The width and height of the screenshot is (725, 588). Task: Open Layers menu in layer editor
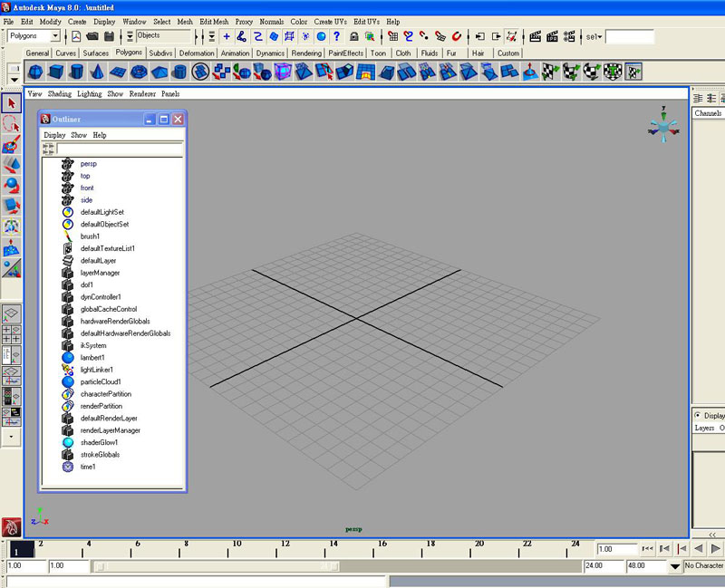(x=704, y=428)
